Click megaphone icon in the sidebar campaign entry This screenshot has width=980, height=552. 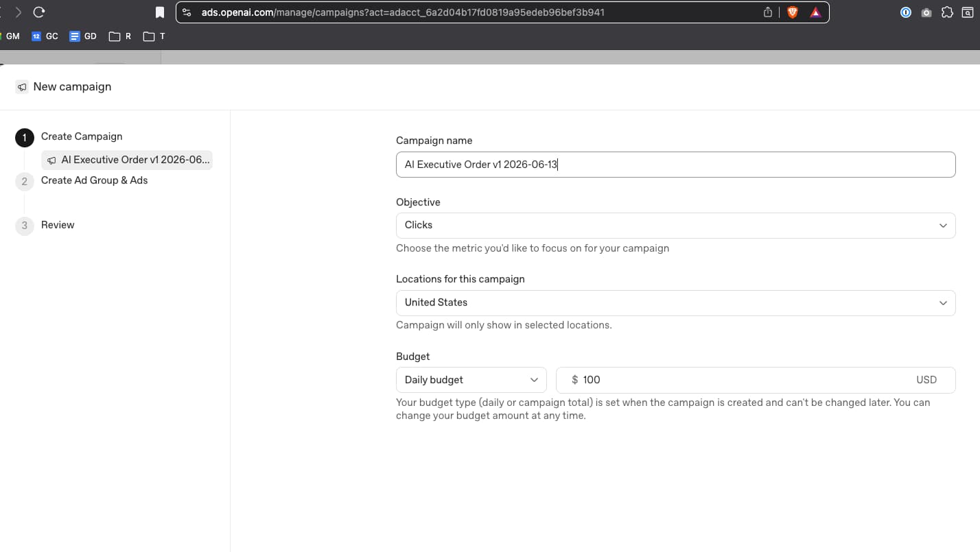click(x=51, y=160)
